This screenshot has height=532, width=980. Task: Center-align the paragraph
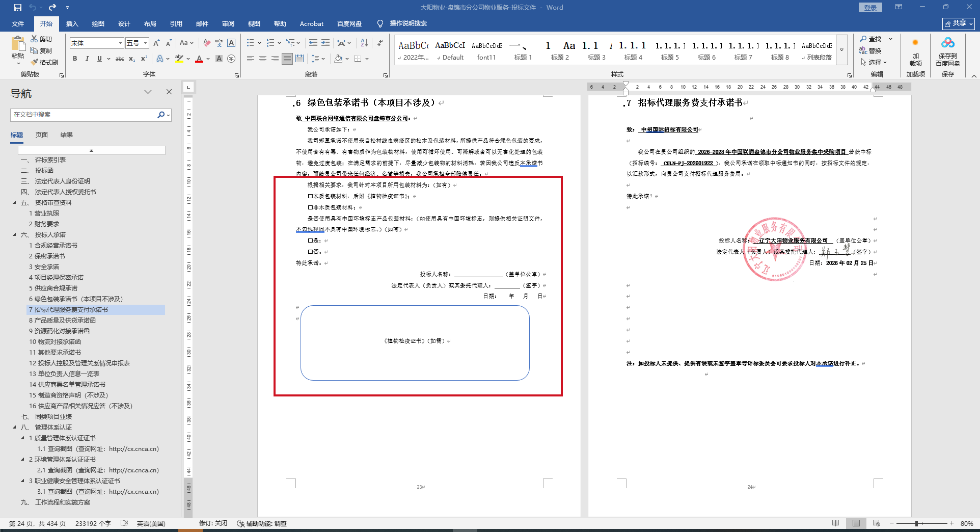pos(263,59)
